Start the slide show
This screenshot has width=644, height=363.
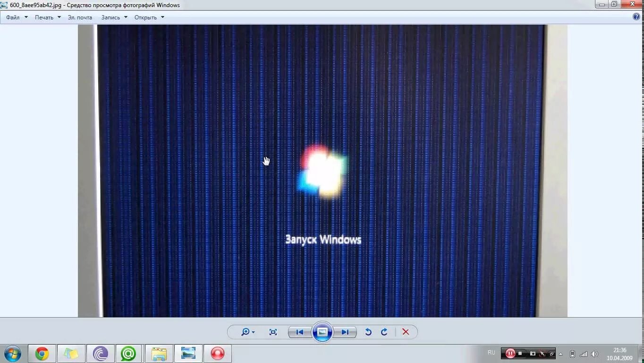point(322,332)
